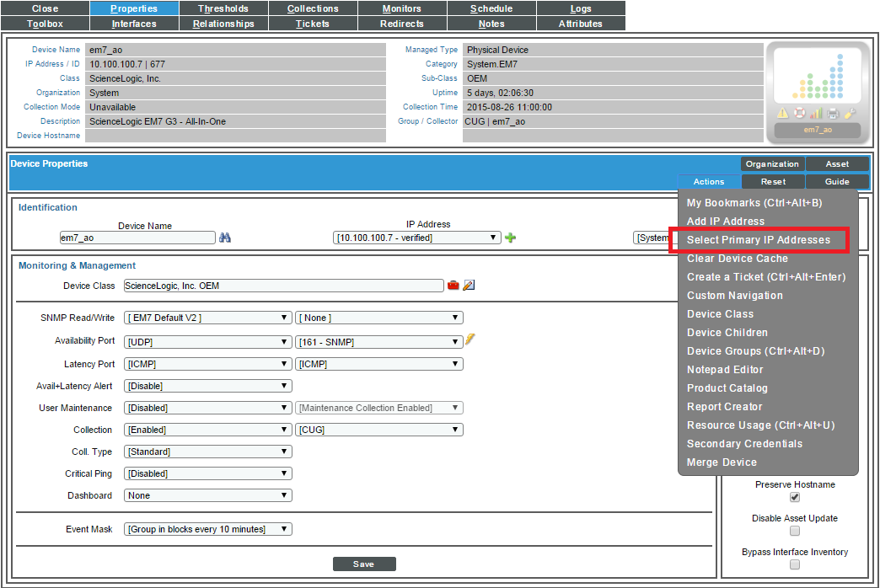Click the binoculars search icon beside Device Name
The height and width of the screenshot is (588, 880).
(x=226, y=237)
